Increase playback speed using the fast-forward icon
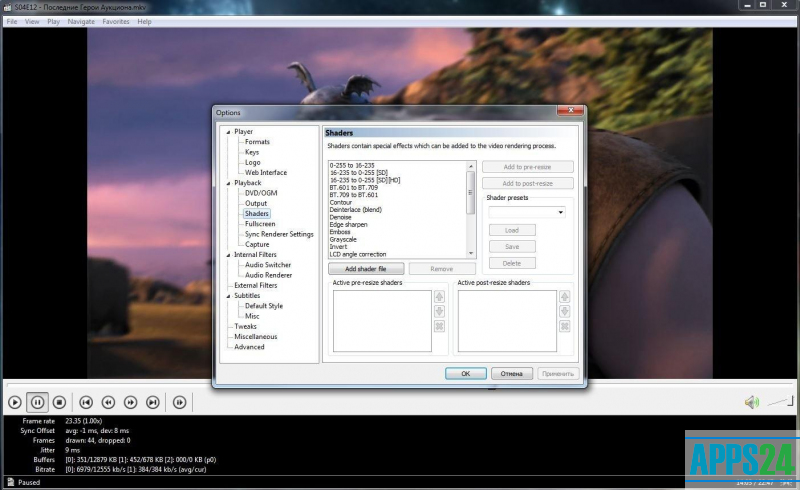Screen dimensions: 800x490 coord(131,402)
